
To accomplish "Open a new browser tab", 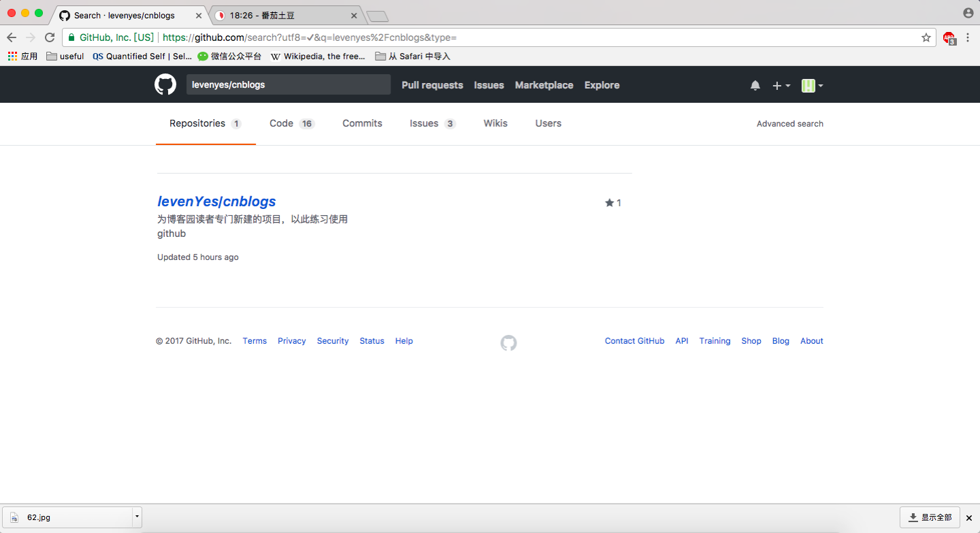I will (377, 16).
